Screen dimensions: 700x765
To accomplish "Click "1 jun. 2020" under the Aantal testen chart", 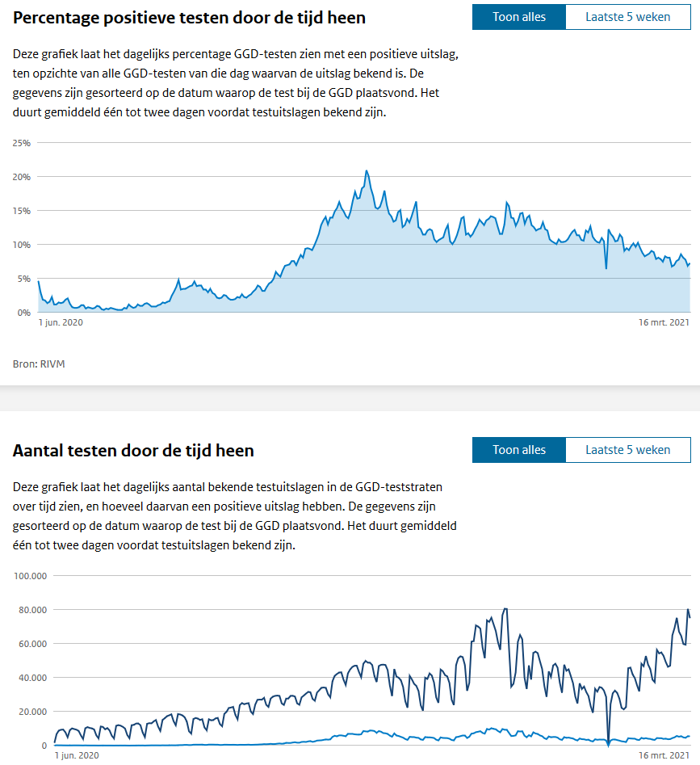I will click(x=77, y=755).
